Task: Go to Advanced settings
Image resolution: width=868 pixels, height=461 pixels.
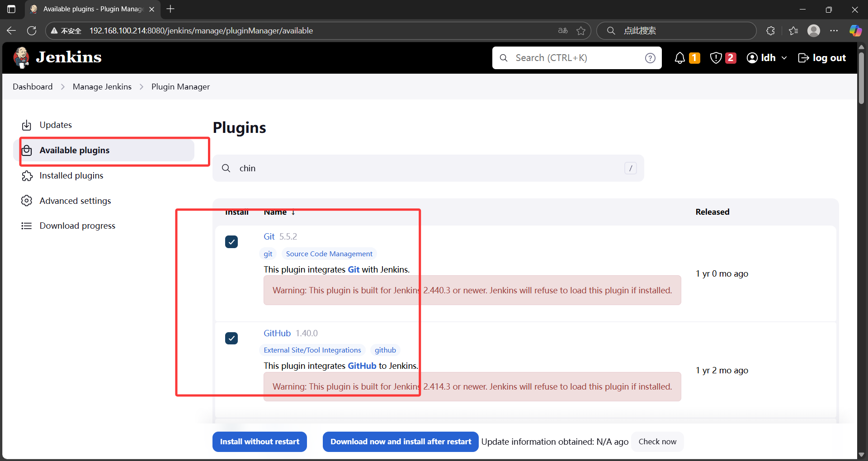Action: 75,201
